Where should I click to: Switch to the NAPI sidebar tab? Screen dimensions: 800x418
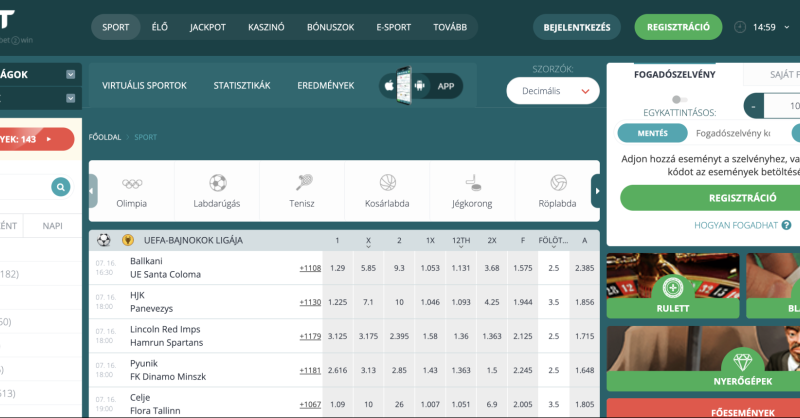(53, 226)
